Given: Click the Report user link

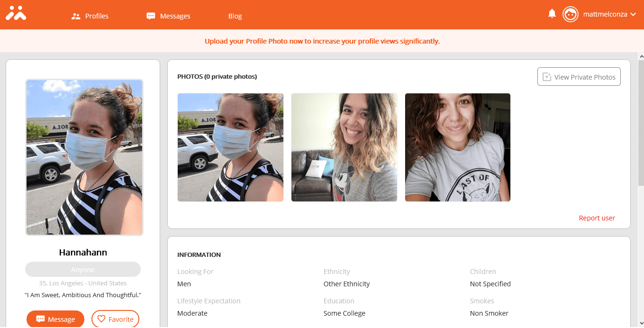Looking at the screenshot, I should pyautogui.click(x=597, y=218).
